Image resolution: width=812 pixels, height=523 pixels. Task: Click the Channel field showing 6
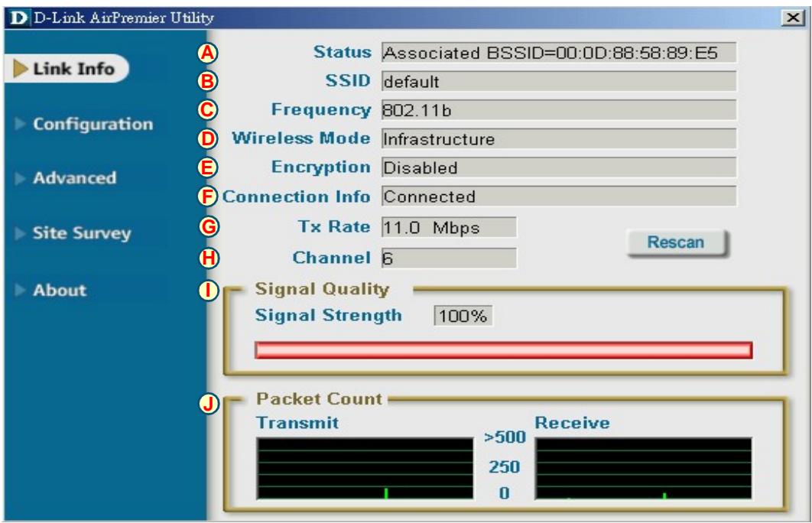tap(449, 258)
